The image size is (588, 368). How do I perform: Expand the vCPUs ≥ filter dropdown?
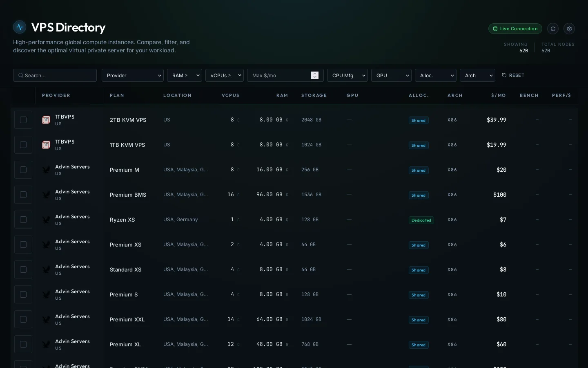[x=225, y=75]
